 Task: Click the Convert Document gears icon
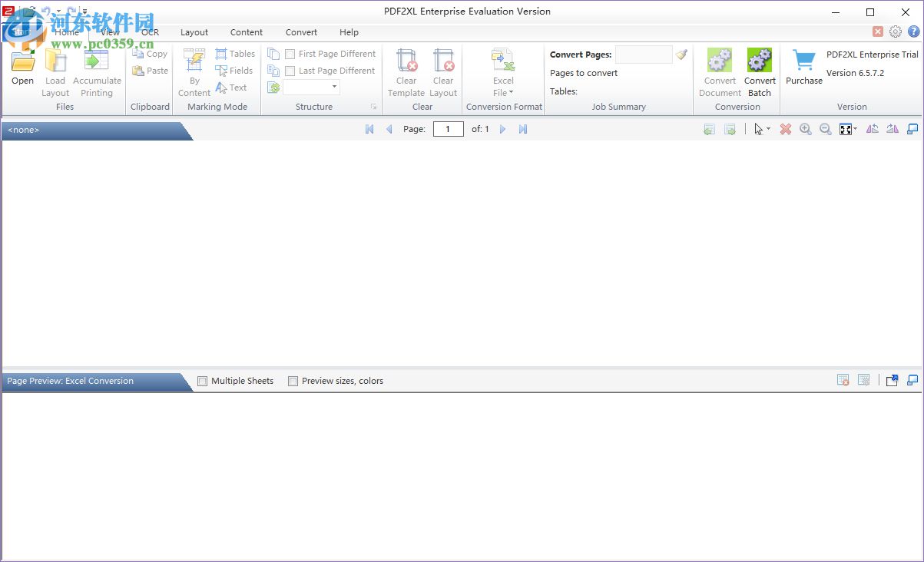(x=719, y=60)
